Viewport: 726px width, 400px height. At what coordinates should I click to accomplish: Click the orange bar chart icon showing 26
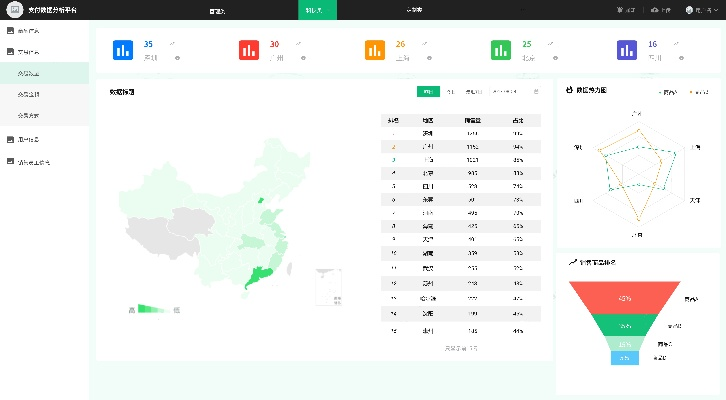[375, 50]
